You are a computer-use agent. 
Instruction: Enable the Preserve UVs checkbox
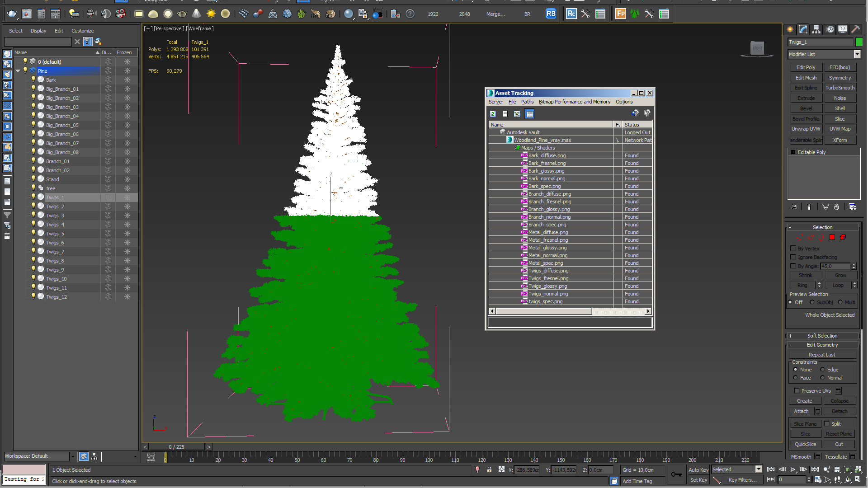pyautogui.click(x=797, y=391)
